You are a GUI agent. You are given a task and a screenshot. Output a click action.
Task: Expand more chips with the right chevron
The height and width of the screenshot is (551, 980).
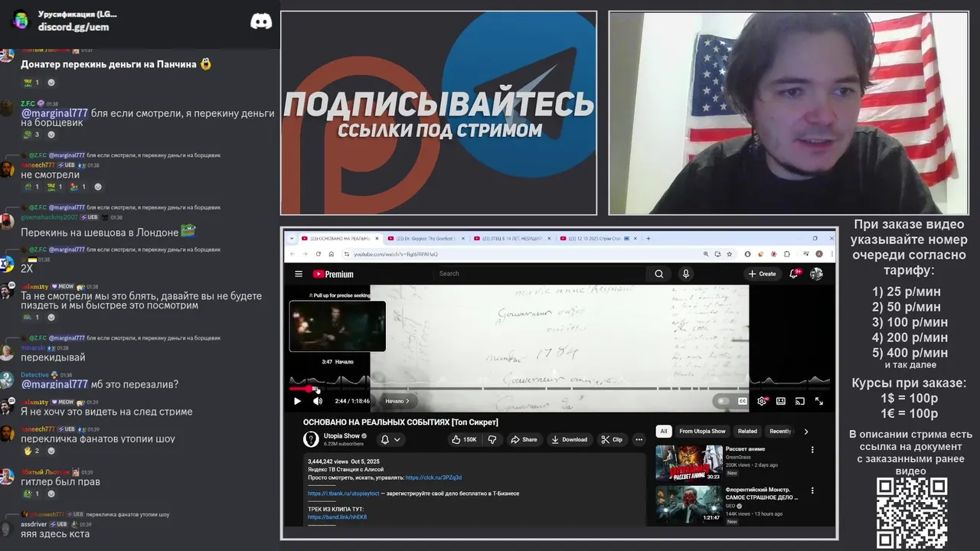[x=805, y=431]
